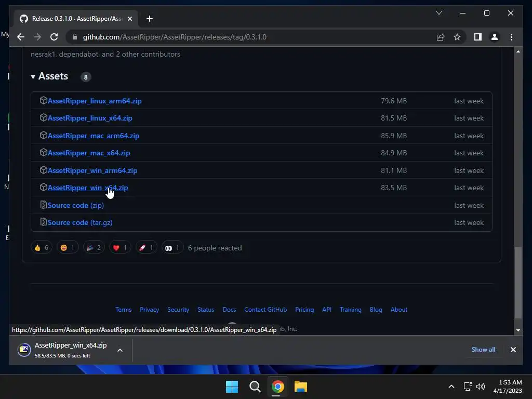Download Source code (tar.gz)

[x=80, y=222]
